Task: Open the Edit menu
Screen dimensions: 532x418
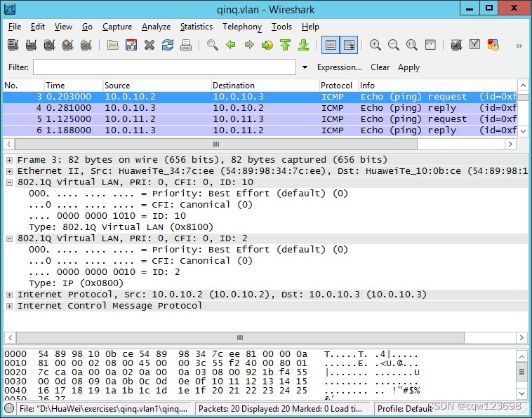Action: pos(38,27)
